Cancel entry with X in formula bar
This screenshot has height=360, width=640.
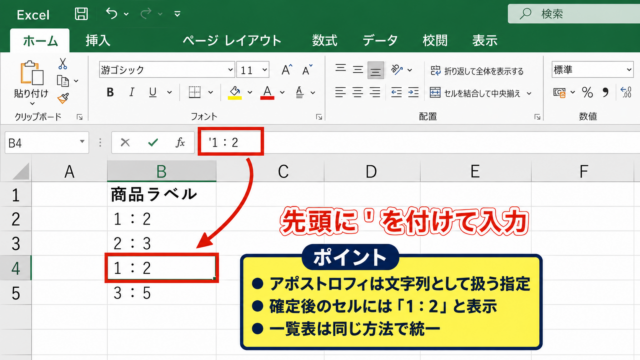125,142
